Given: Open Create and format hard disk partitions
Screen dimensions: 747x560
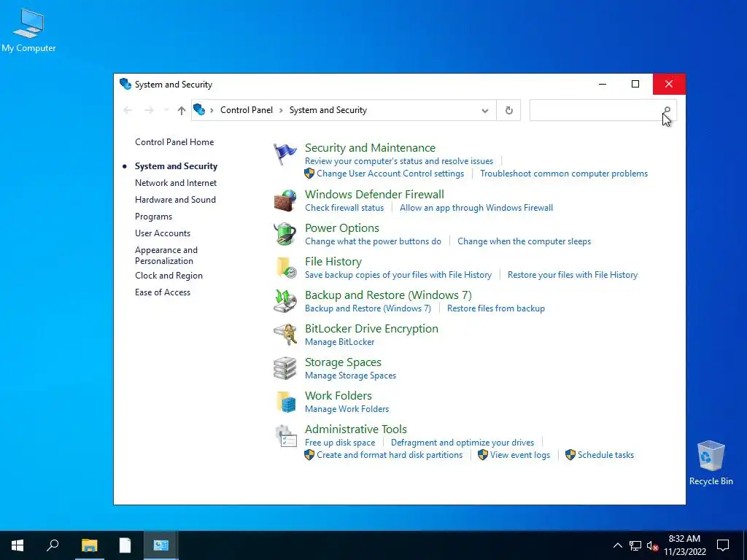Looking at the screenshot, I should pyautogui.click(x=390, y=455).
